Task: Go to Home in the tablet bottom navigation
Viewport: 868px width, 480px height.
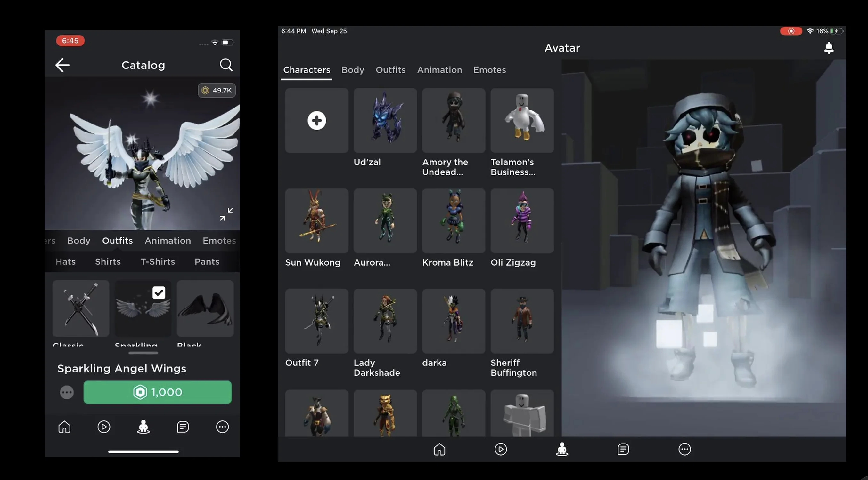Action: (x=439, y=449)
